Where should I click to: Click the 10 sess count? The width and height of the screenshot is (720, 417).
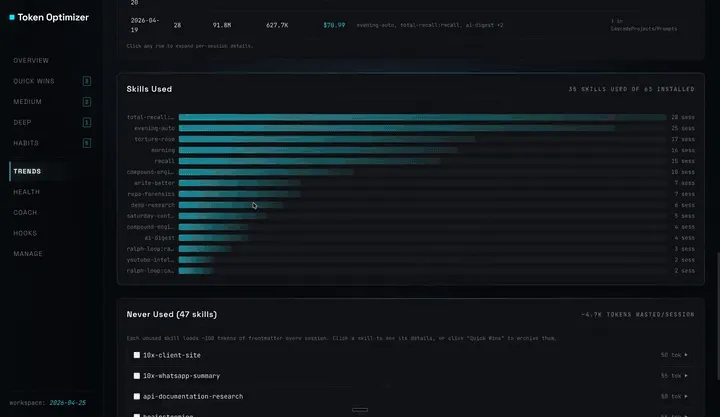tap(683, 172)
